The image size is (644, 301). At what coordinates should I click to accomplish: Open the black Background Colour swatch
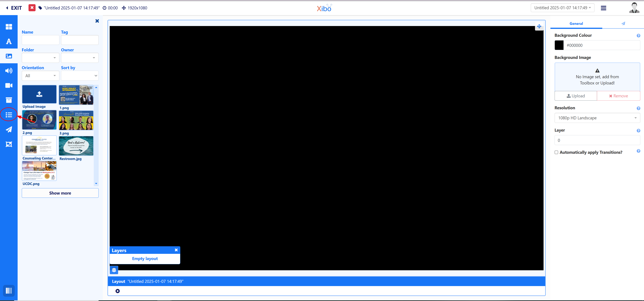click(559, 45)
